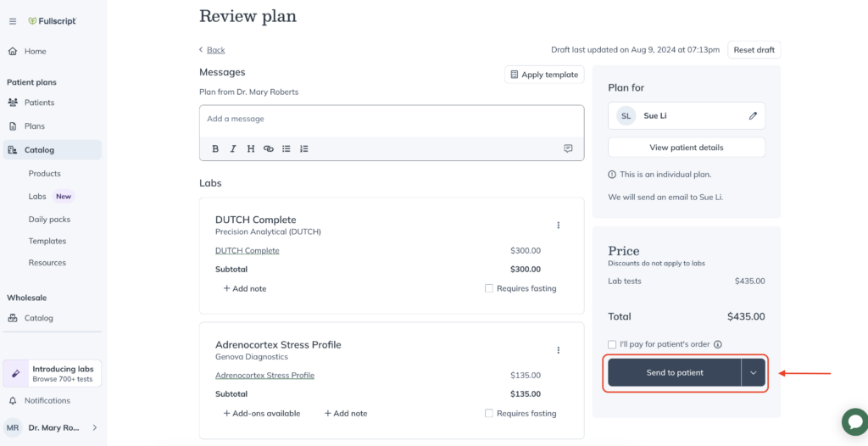The image size is (868, 446).
Task: Expand Send to patient dropdown arrow
Action: [x=754, y=373]
